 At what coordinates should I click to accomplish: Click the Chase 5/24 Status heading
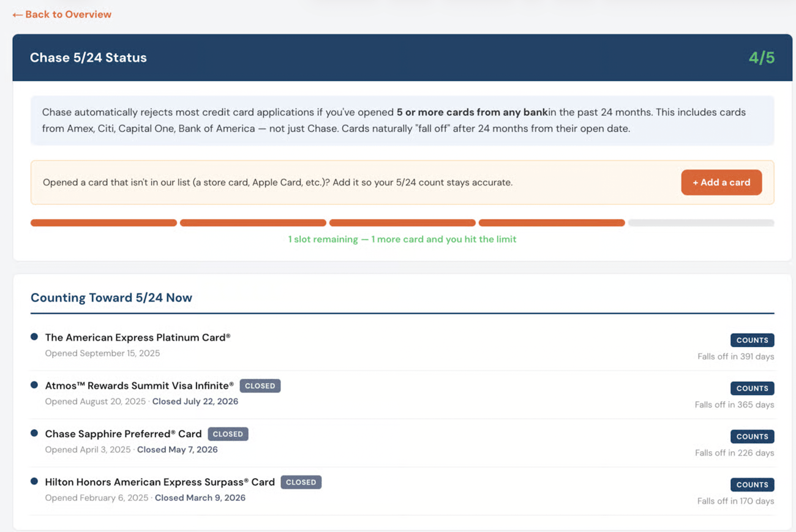[88, 58]
